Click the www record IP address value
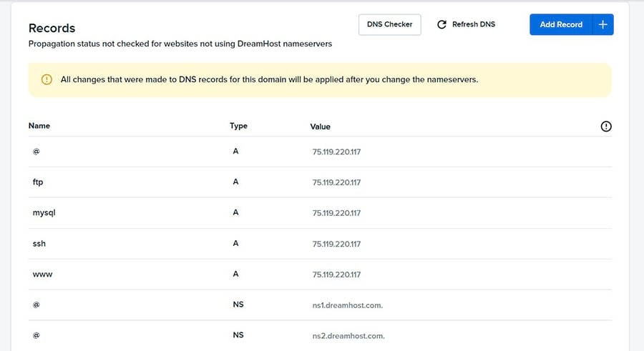This screenshot has height=351, width=644. tap(336, 275)
